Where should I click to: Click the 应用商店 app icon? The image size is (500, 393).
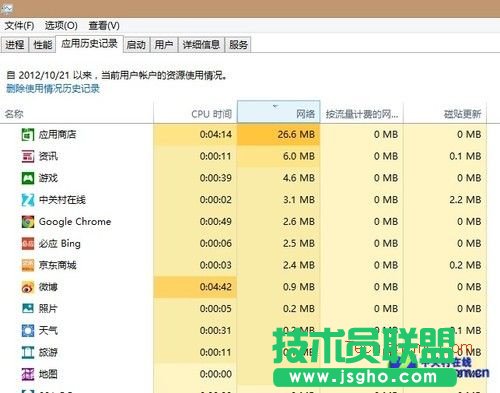(28, 135)
